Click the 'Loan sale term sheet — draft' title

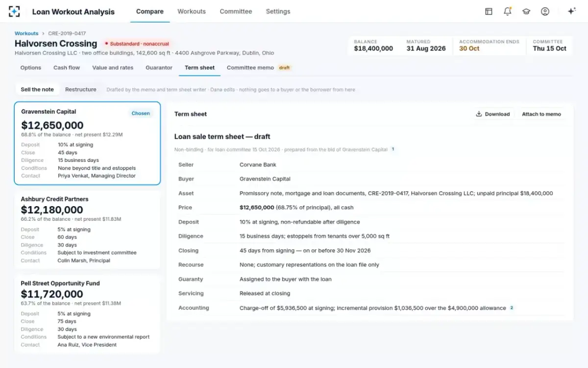coord(222,137)
